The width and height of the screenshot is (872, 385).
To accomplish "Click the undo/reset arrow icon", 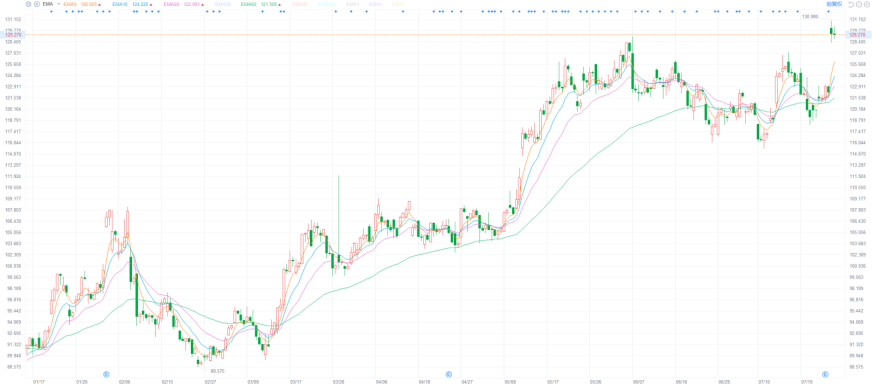I will tap(851, 4).
